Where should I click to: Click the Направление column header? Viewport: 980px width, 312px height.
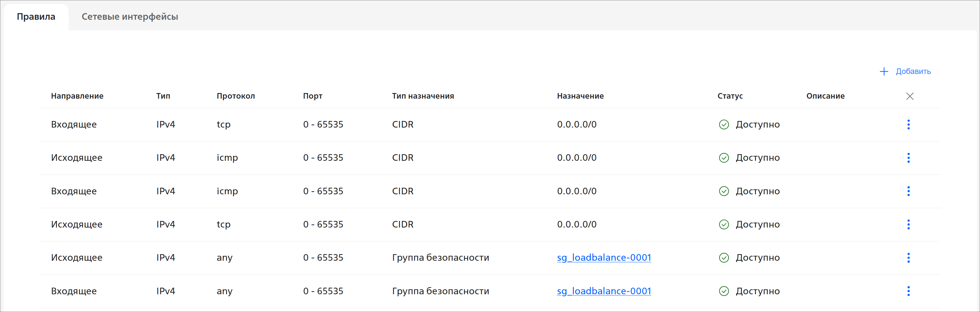coord(77,96)
